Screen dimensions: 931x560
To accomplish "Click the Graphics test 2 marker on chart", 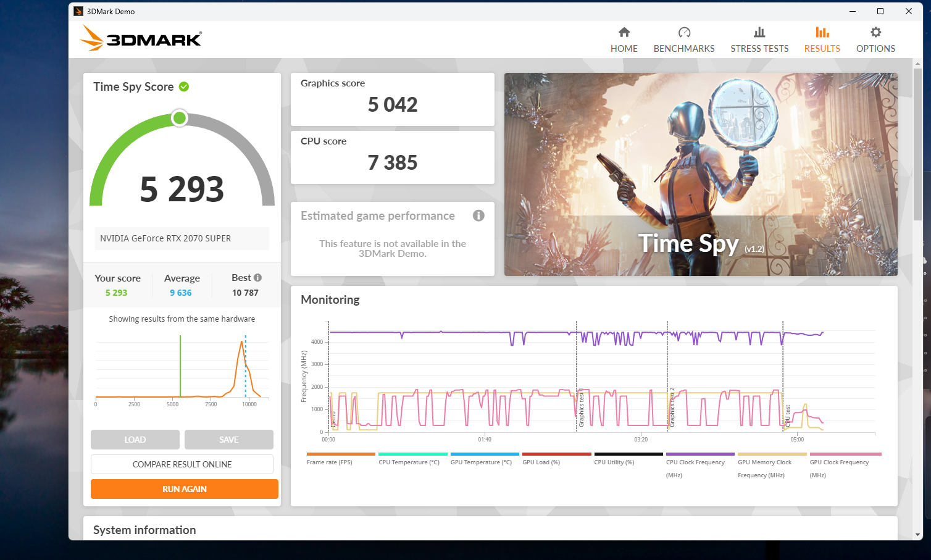I will pos(672,407).
